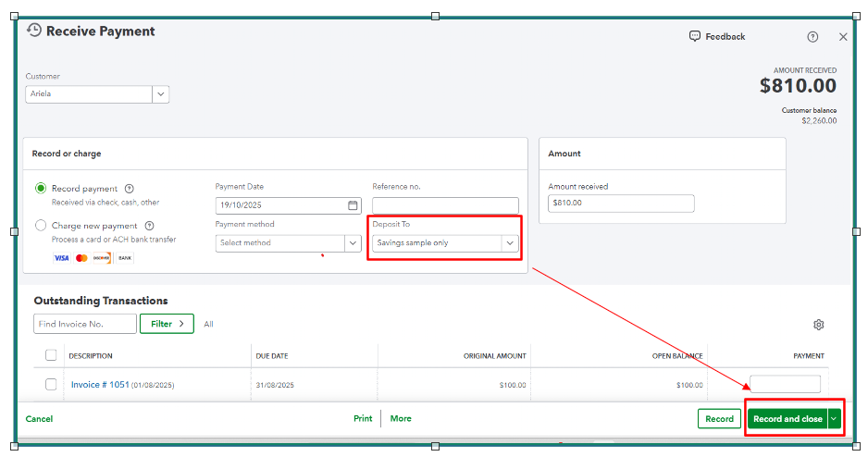
Task: Open the Payment method dropdown
Action: (x=352, y=243)
